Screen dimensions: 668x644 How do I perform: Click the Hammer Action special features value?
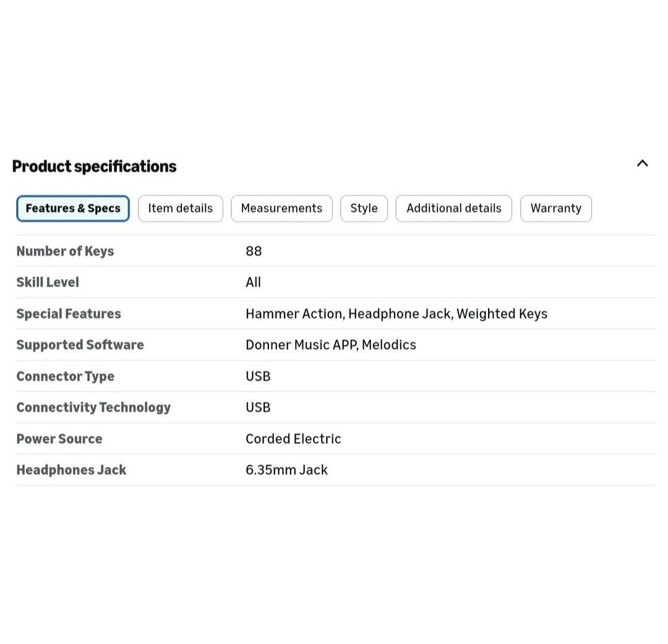point(294,313)
